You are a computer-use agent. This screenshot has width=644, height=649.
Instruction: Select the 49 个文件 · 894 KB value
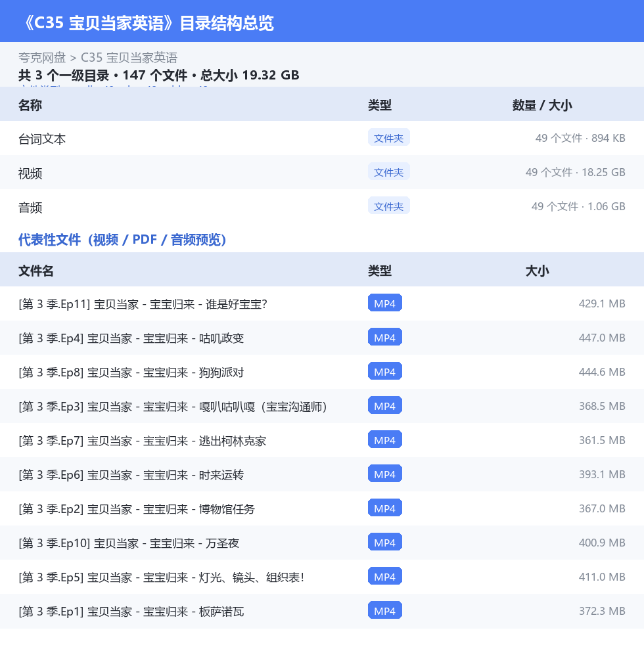(x=580, y=138)
